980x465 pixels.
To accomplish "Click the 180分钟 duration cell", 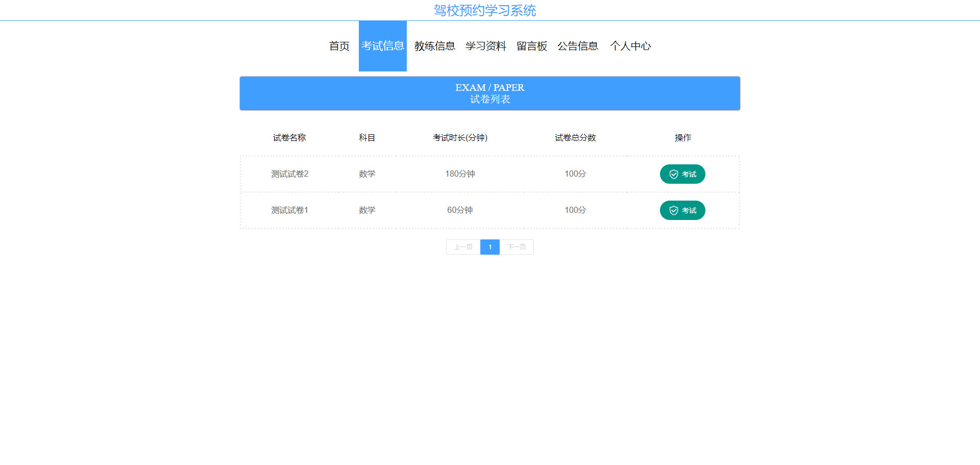I will tap(460, 174).
